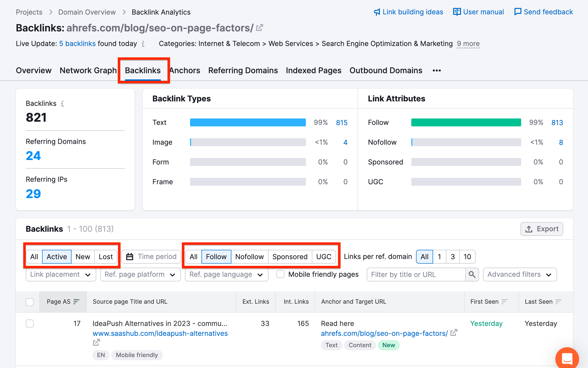Switch to the Network Graph tab
Screen dimensions: 588x368
pos(88,70)
